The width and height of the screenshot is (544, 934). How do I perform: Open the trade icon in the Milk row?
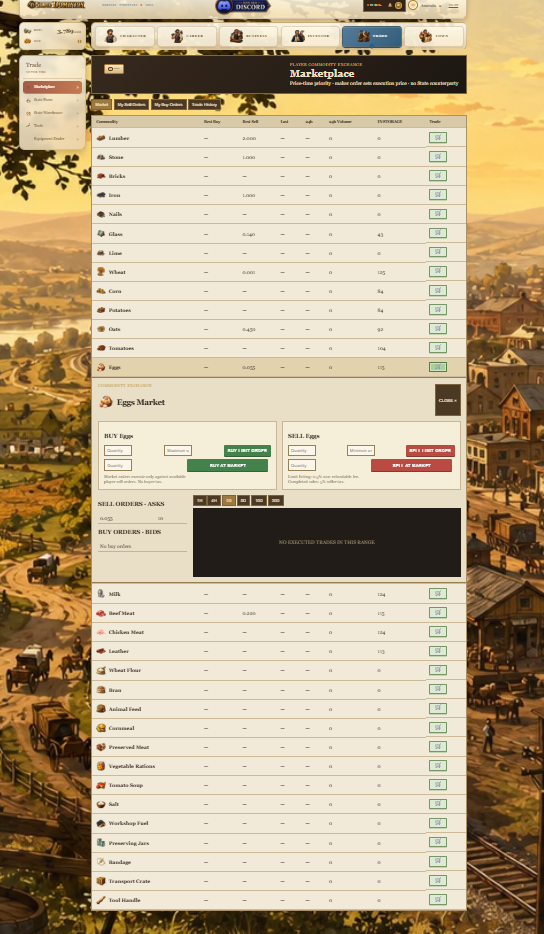coord(437,593)
